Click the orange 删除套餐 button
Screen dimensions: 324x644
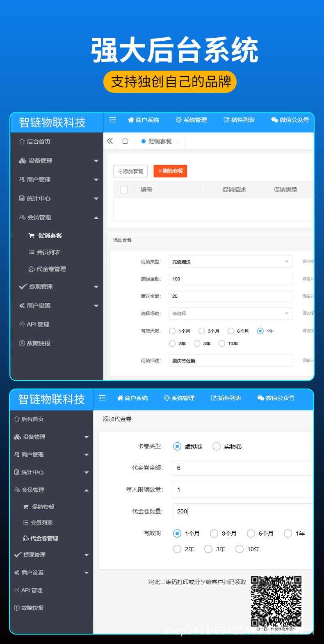170,171
